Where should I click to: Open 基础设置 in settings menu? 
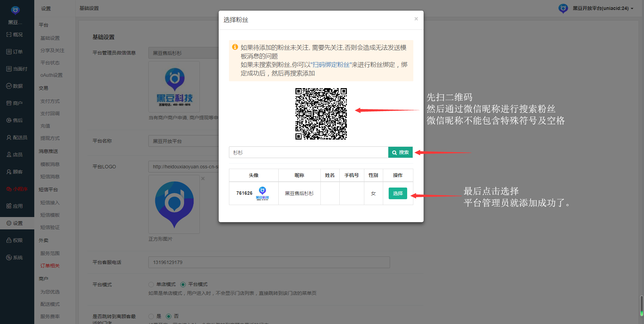point(50,38)
